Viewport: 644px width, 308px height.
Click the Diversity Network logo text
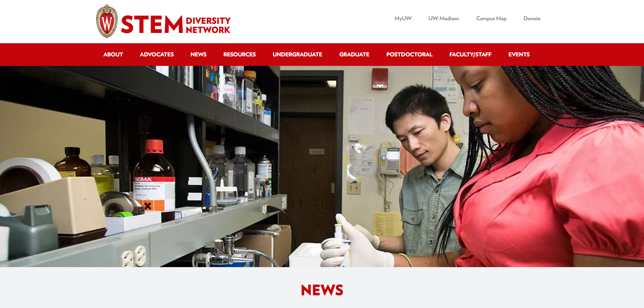click(208, 25)
